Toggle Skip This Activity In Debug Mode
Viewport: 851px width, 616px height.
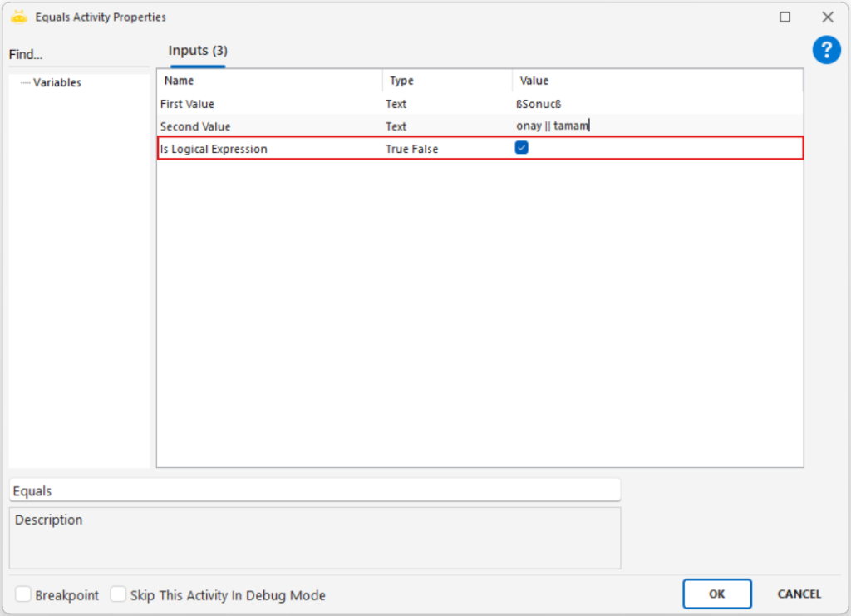click(x=119, y=594)
